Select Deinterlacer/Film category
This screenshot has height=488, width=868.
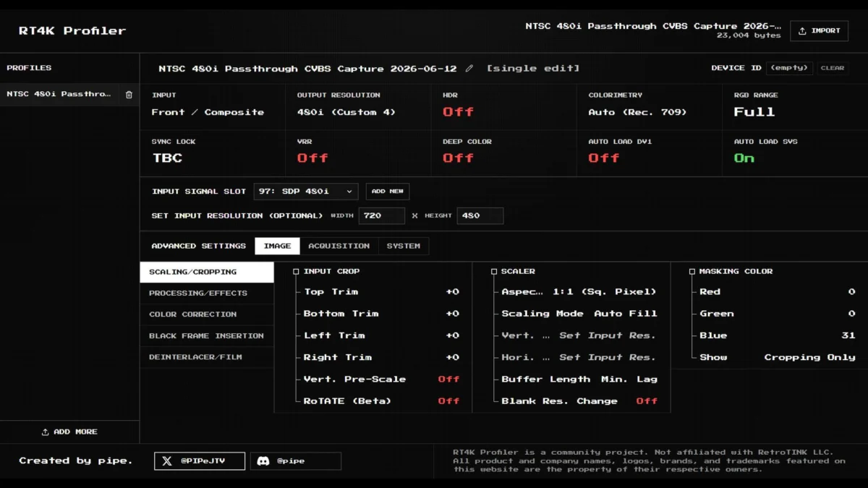[x=207, y=357]
